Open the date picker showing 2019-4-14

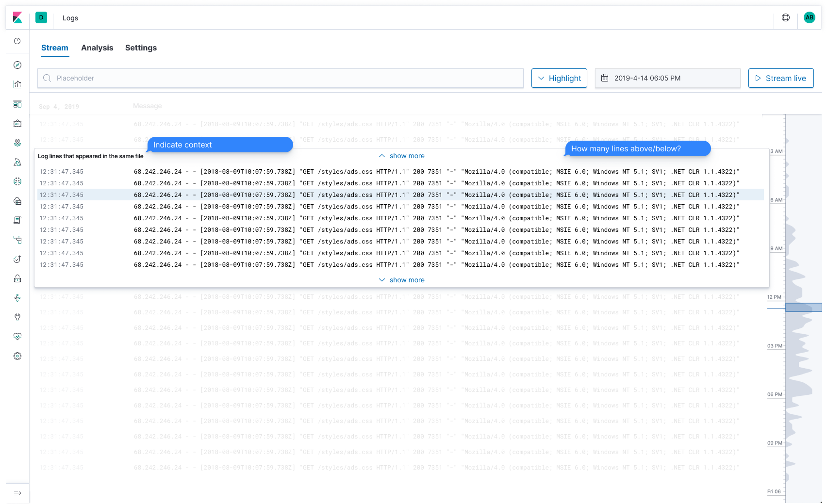pos(667,78)
